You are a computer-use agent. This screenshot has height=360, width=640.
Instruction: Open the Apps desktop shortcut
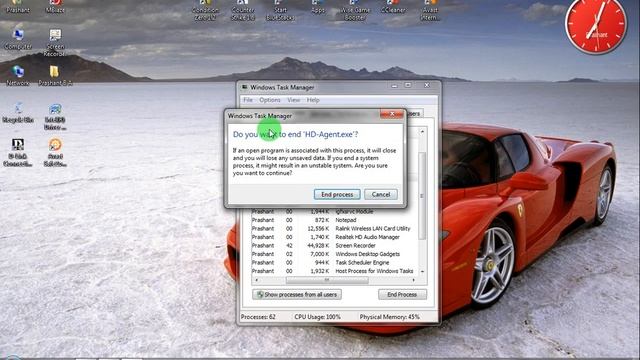[318, 6]
